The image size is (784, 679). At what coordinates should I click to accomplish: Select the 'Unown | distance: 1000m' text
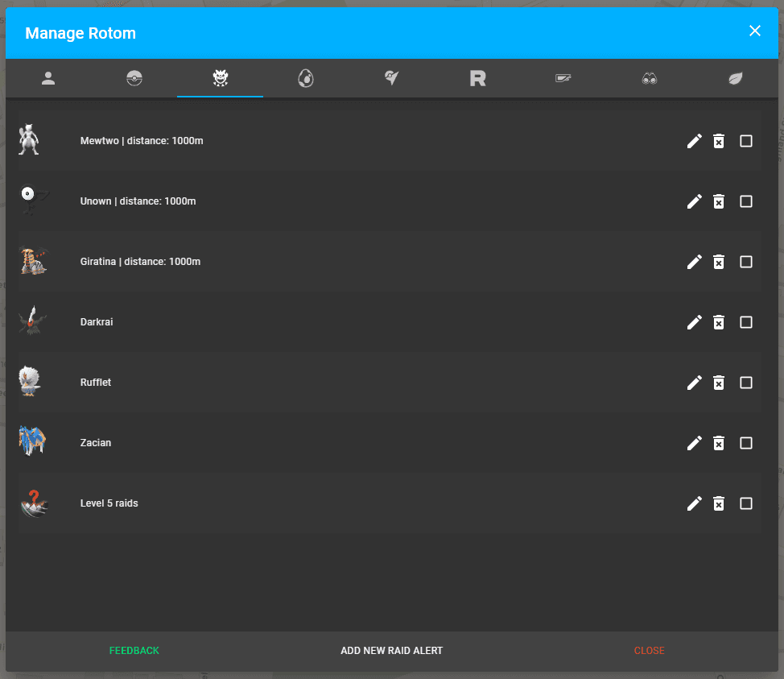click(x=138, y=201)
